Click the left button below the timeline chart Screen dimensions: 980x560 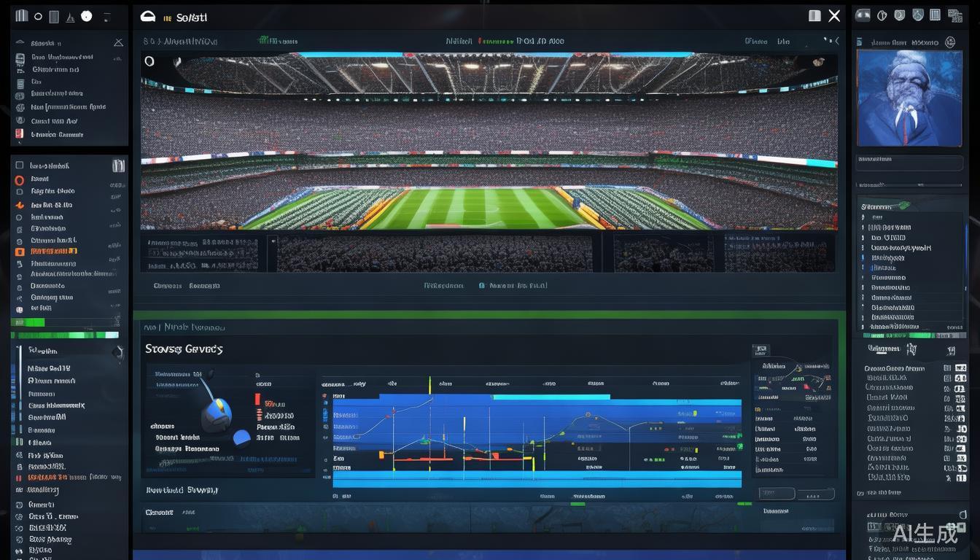(x=776, y=494)
